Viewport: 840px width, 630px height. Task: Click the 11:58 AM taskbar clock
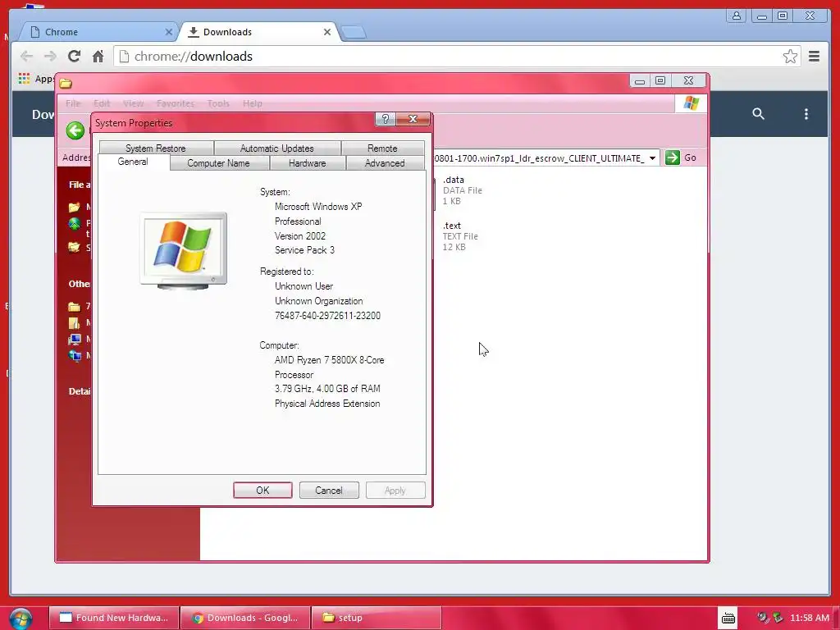point(810,618)
